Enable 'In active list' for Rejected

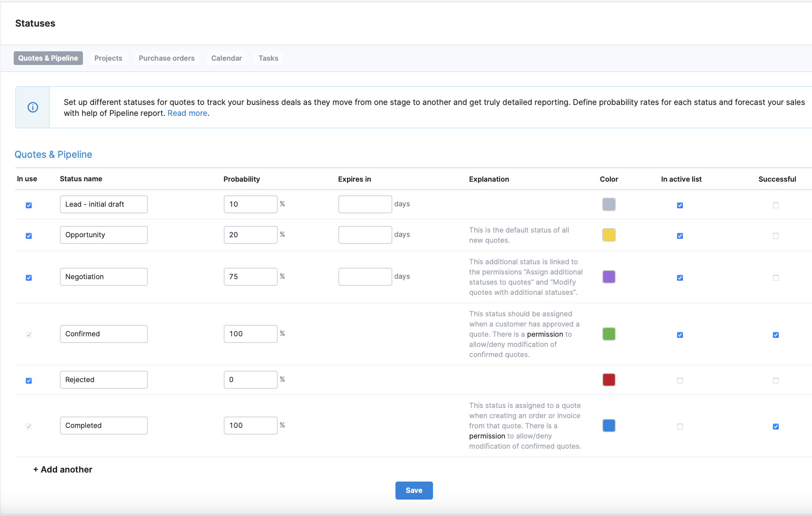click(x=680, y=381)
